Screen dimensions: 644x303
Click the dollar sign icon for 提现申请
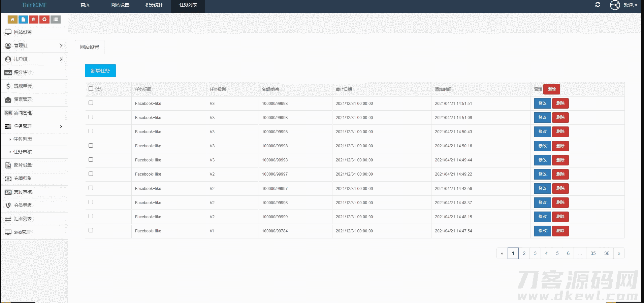pos(8,86)
